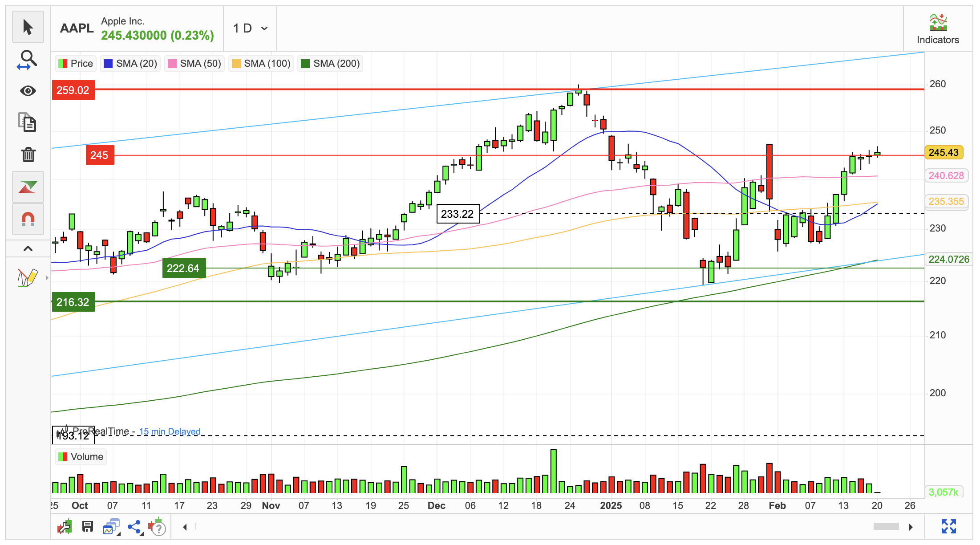Toggle the SMA (50) legend item

coord(194,64)
